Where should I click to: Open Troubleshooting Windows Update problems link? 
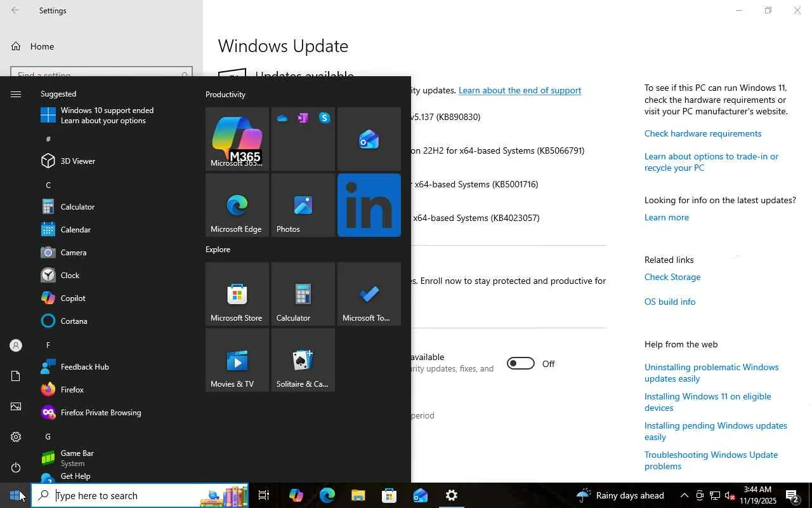point(711,460)
